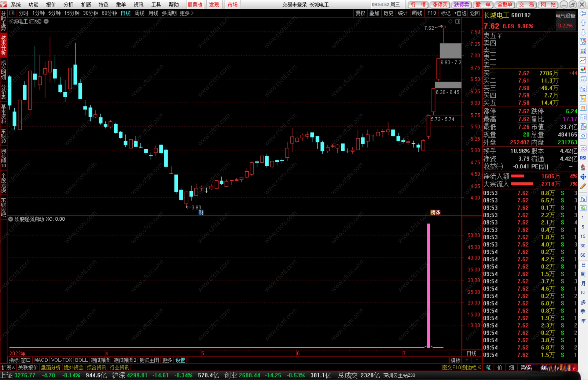Toggle the 侧边栏 sidebar collapse control
Viewport: 588px width, 380px height.
point(471,367)
